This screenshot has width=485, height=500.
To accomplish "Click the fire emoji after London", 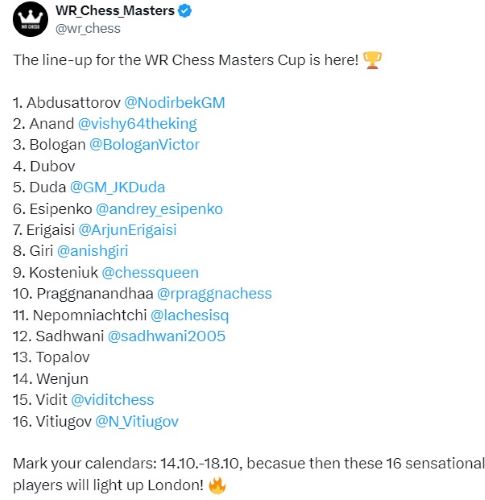I will (x=217, y=485).
